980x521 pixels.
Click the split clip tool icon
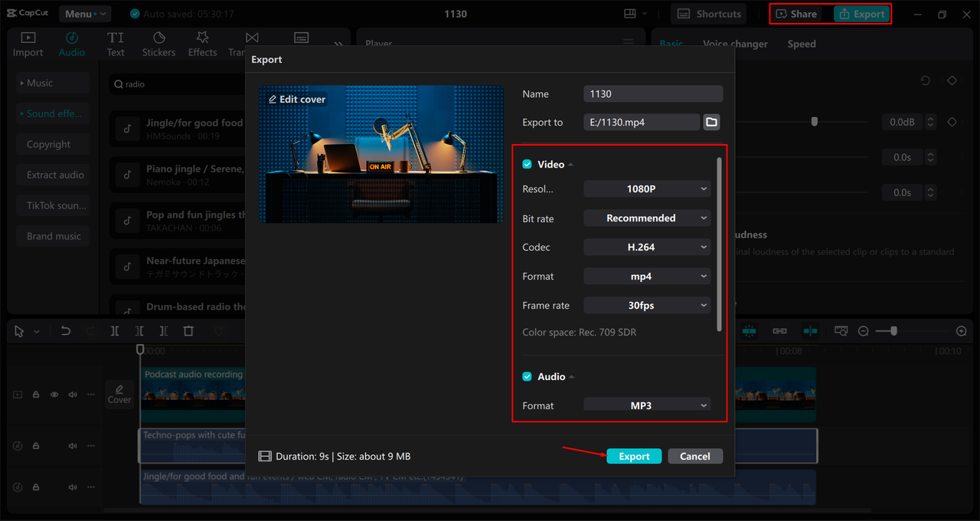(114, 331)
